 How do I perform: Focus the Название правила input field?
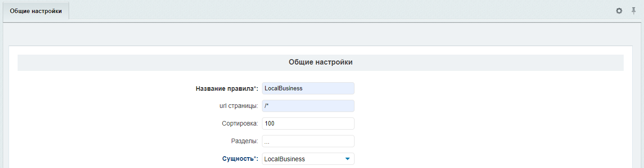(x=308, y=89)
